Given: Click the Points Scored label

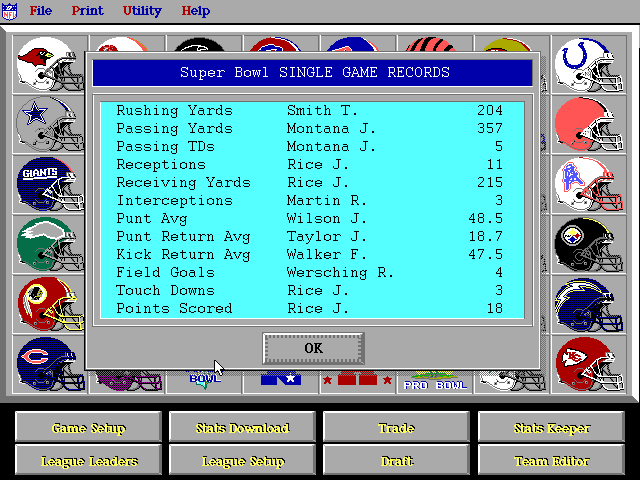Looking at the screenshot, I should coord(174,308).
